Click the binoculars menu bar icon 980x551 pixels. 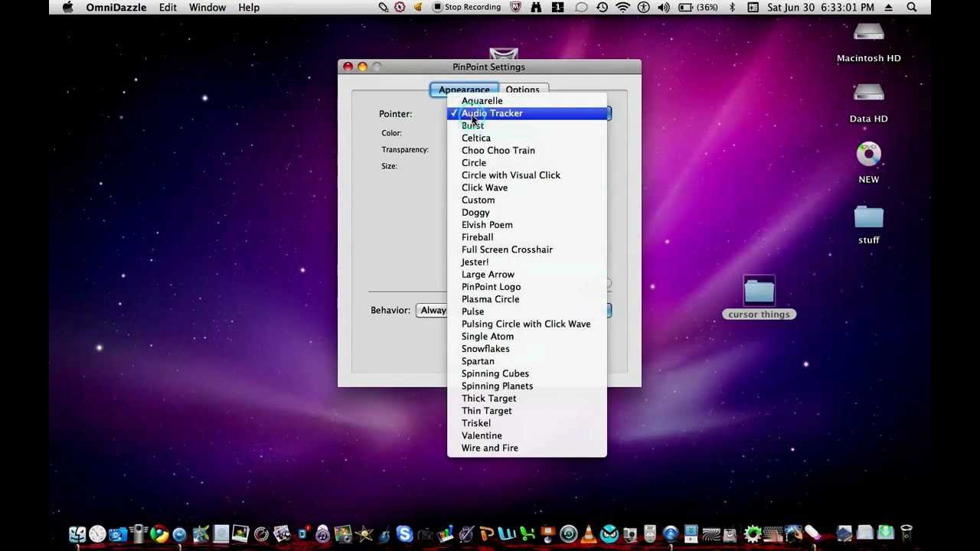click(x=536, y=7)
